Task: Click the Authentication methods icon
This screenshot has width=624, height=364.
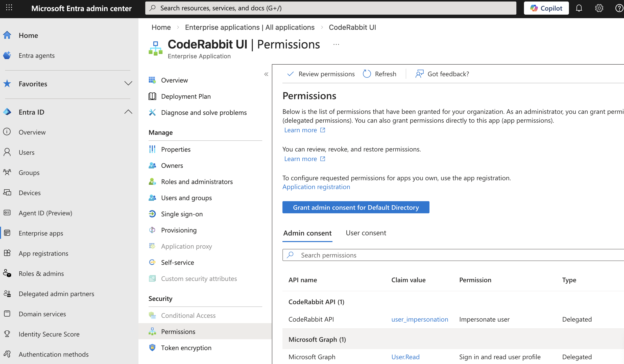Action: [x=7, y=354]
